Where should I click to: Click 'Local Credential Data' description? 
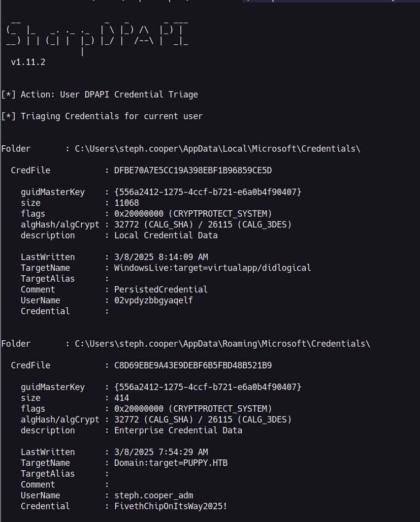tap(166, 235)
